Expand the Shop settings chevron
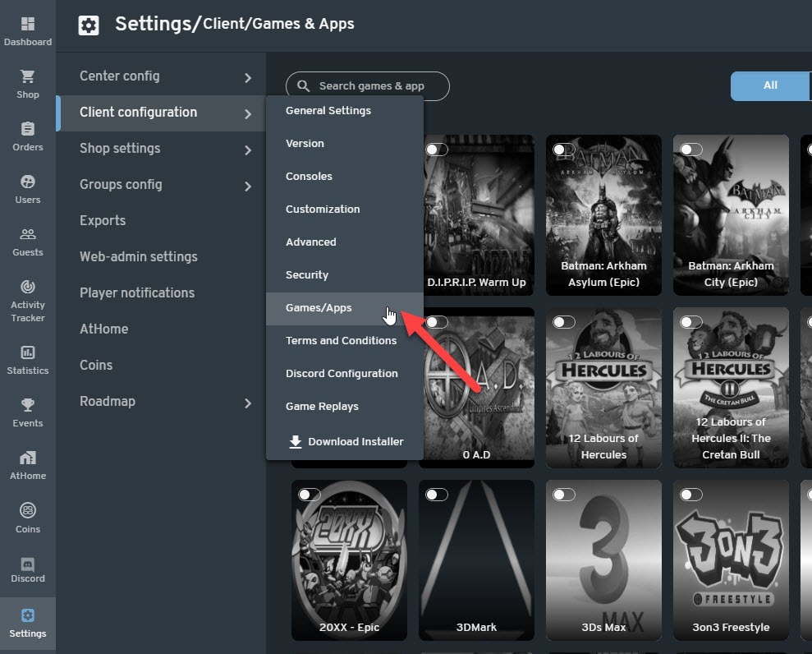Viewport: 812px width, 654px height. (x=248, y=150)
